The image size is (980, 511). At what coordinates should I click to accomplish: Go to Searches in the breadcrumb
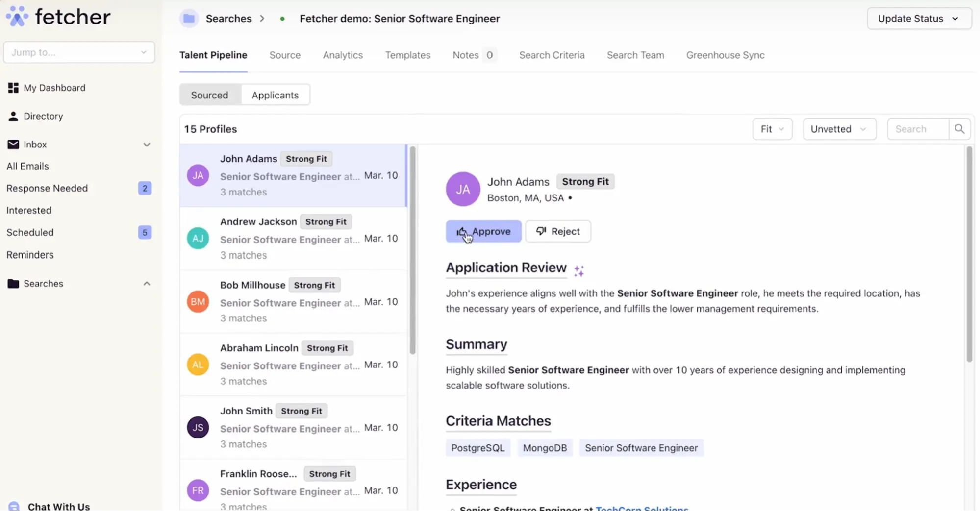228,19
